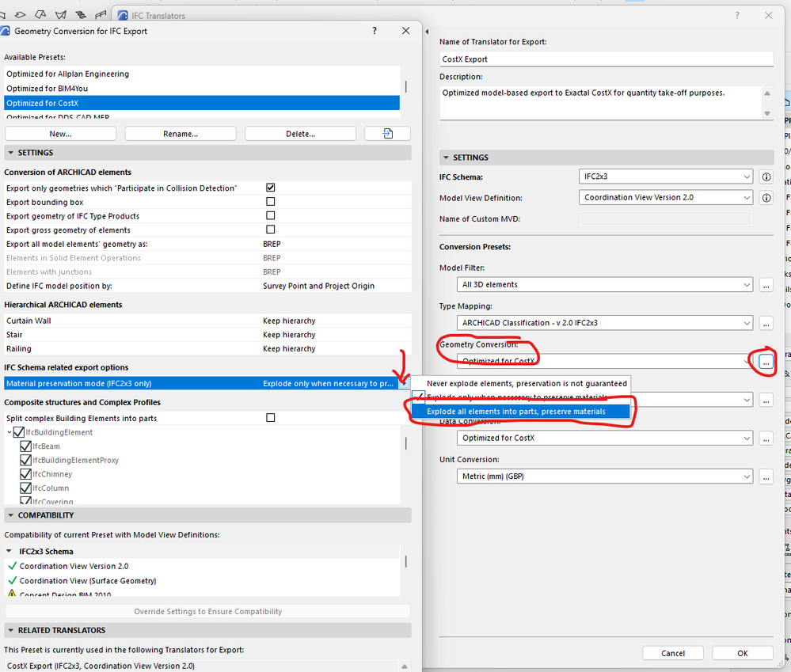Image resolution: width=791 pixels, height=672 pixels.
Task: Open Unit Conversion ellipsis options button
Action: tap(766, 476)
